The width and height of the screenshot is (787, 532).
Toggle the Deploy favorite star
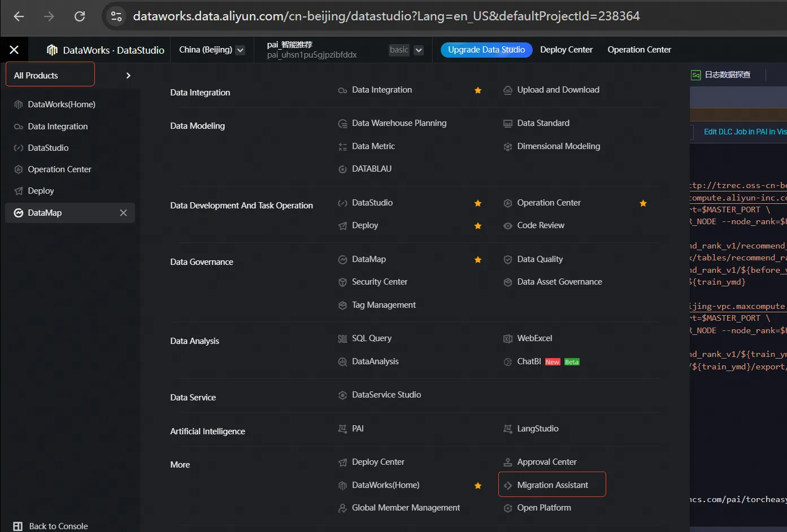tap(478, 226)
